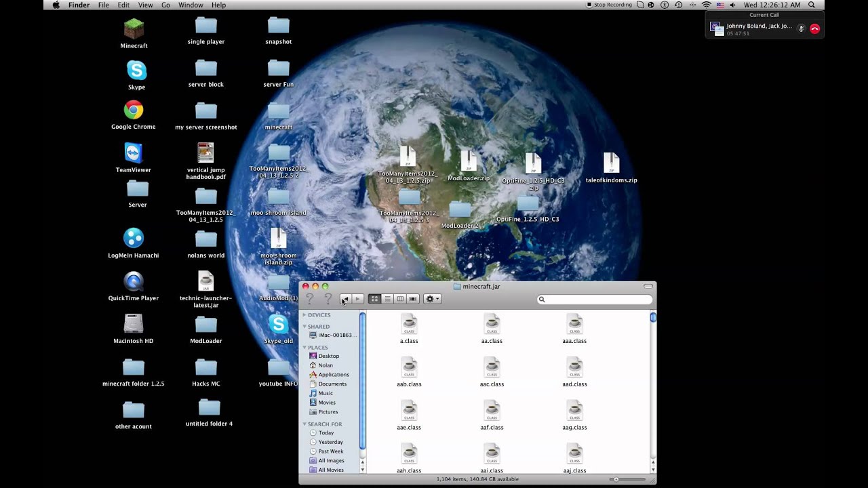The width and height of the screenshot is (868, 488).
Task: Open the Apple menu
Action: [56, 5]
